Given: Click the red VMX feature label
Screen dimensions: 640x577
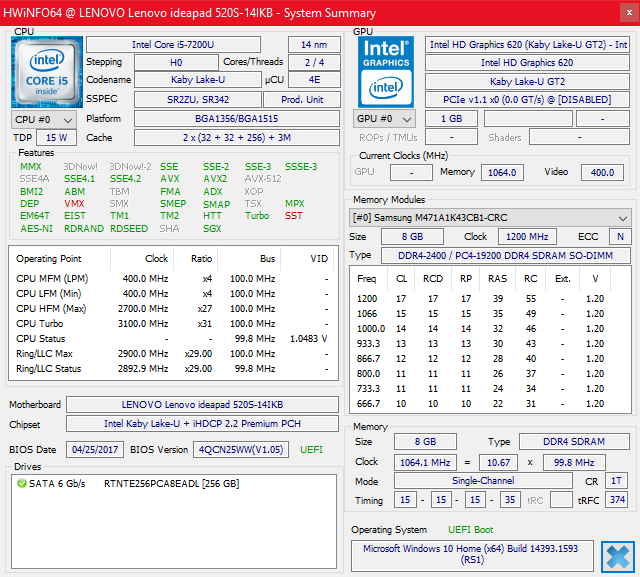Looking at the screenshot, I should [74, 204].
